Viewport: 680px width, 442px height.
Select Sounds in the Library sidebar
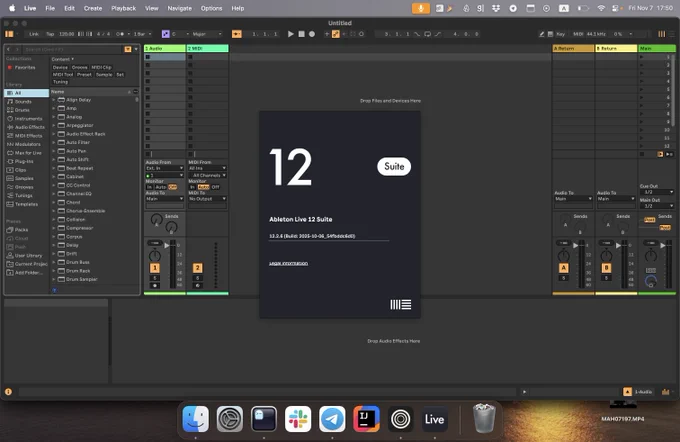point(23,101)
